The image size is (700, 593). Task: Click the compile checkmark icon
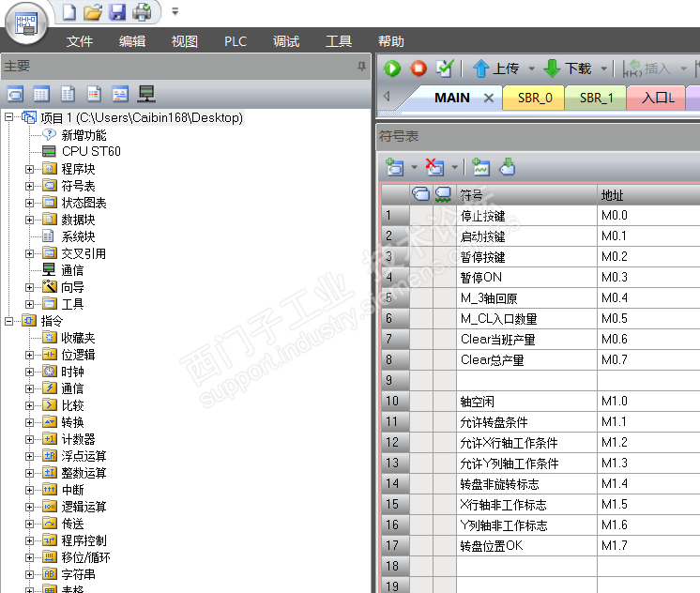[445, 68]
